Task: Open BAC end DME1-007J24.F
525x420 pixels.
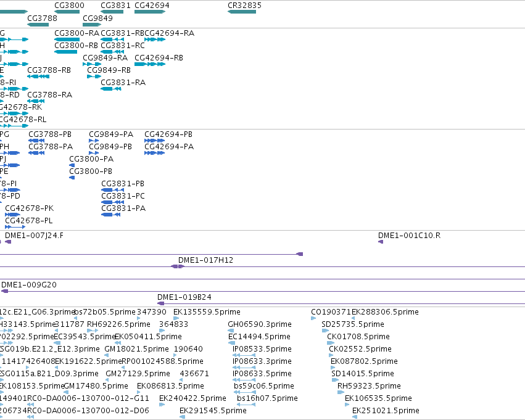Action: click(x=8, y=242)
